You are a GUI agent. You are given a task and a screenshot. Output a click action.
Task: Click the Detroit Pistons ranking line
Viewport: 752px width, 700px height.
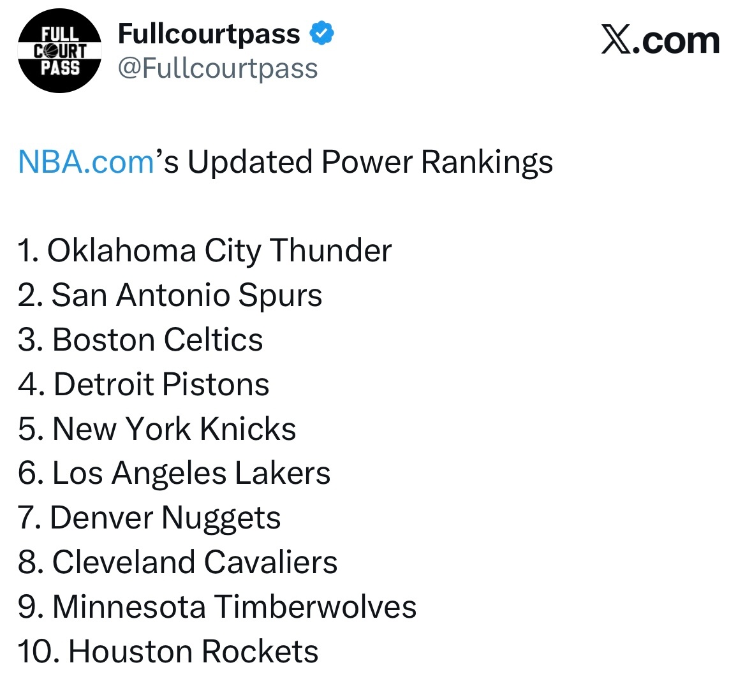click(x=144, y=384)
